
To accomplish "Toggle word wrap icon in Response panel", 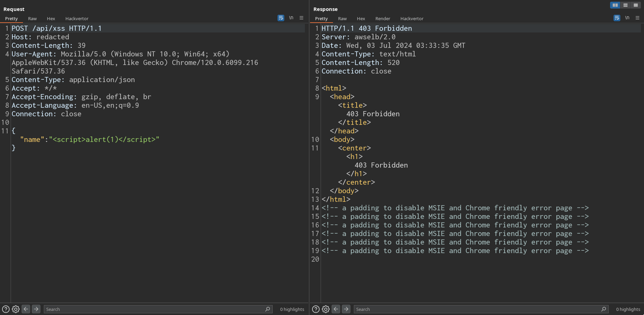I will pos(617,18).
